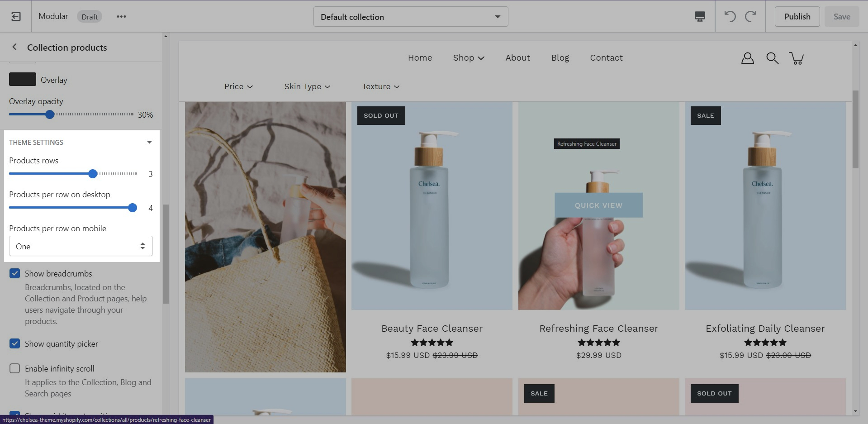Click the search magnifier icon
The width and height of the screenshot is (868, 424).
click(772, 58)
